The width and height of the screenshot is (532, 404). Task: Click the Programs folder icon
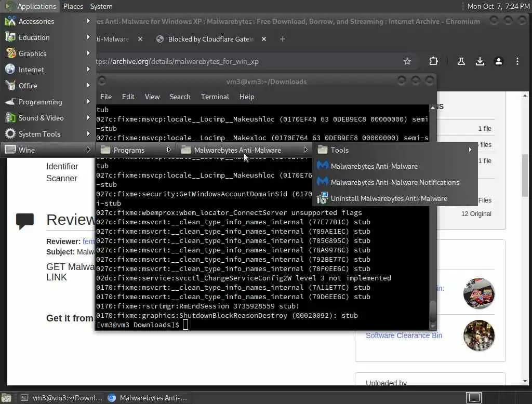[105, 150]
